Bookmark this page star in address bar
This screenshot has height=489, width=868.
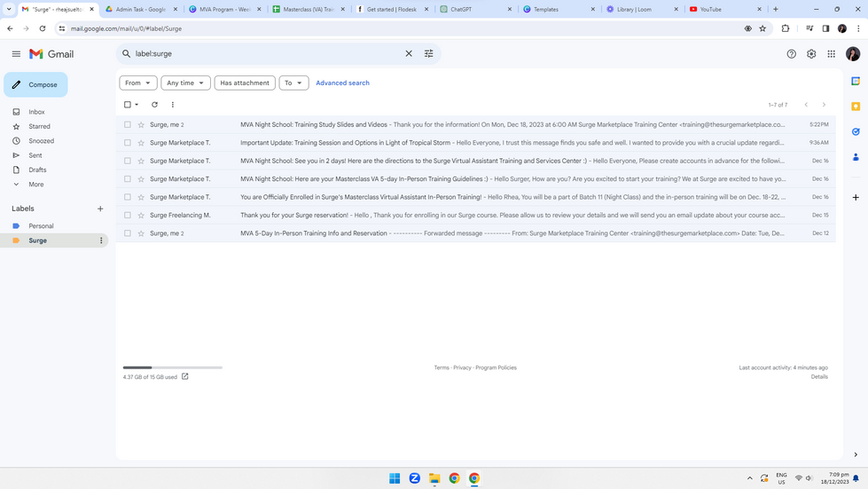[x=762, y=28]
